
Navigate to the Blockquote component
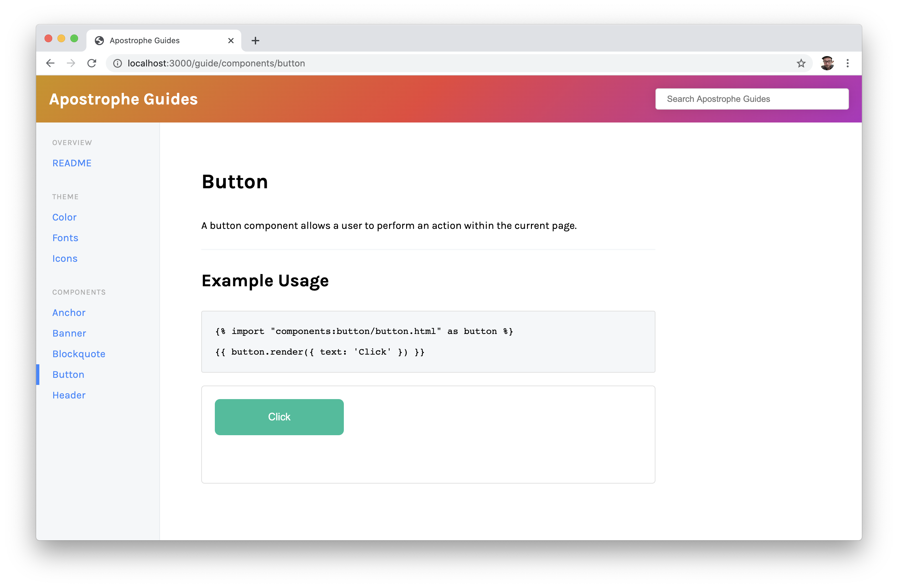point(79,354)
